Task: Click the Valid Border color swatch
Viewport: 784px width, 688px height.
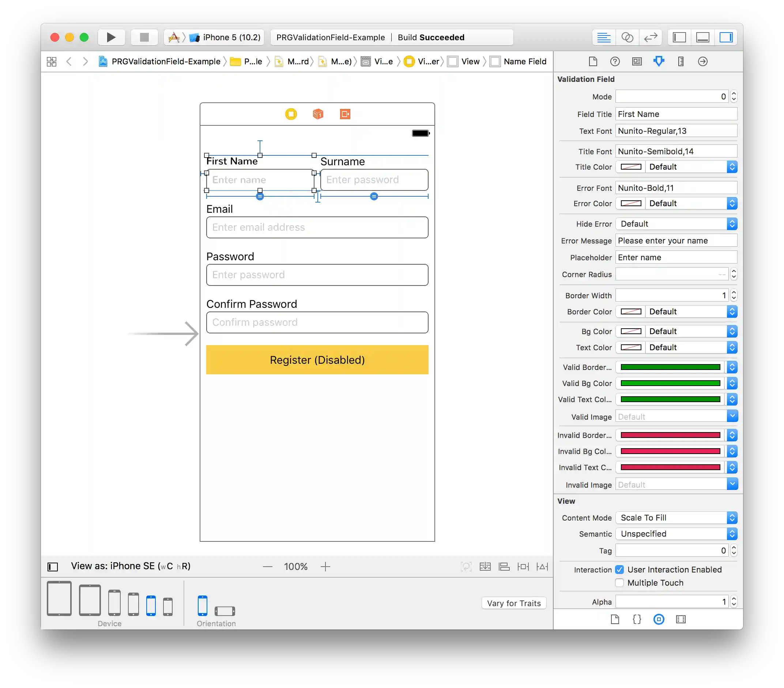Action: click(x=670, y=367)
